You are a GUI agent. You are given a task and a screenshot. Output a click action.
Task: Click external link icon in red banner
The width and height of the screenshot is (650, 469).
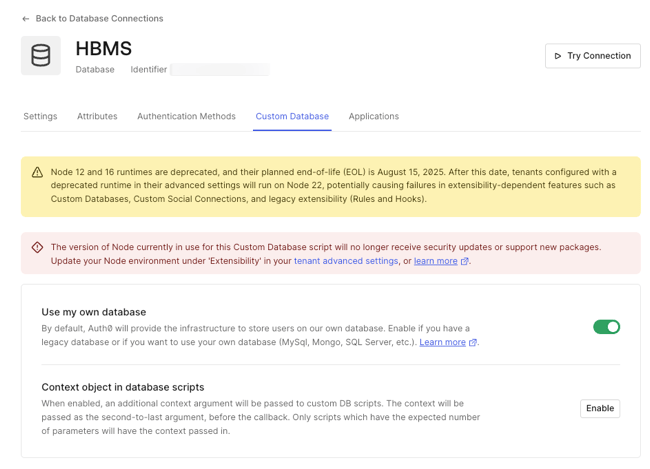[x=465, y=261]
